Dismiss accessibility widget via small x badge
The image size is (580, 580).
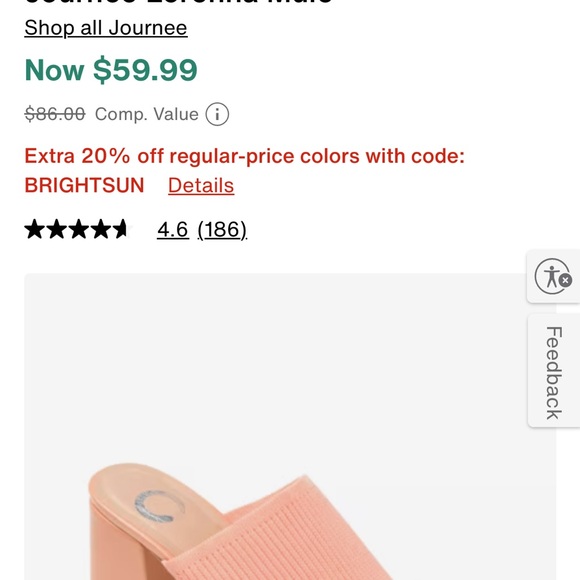[565, 281]
